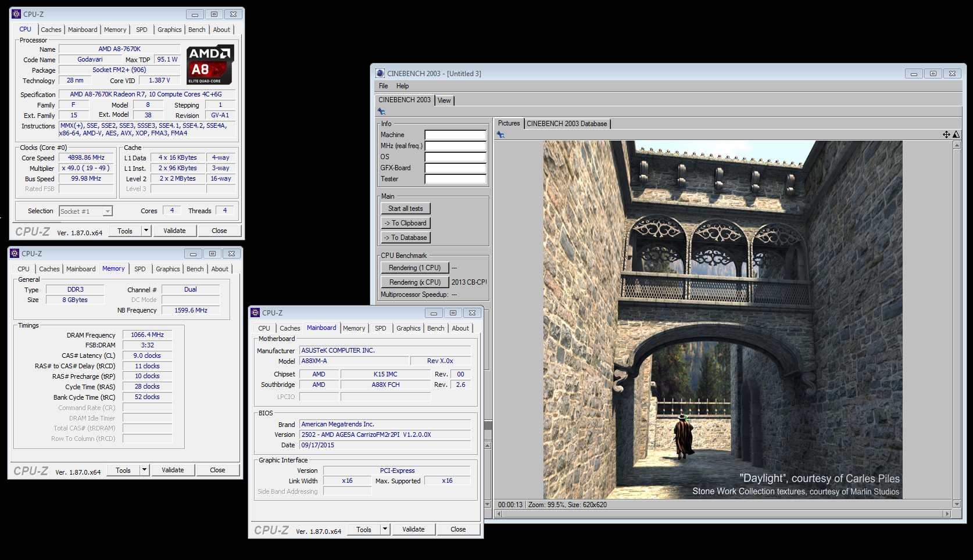The image size is (973, 560).
Task: Click the processor name AMD A8-7670K
Action: coord(119,49)
